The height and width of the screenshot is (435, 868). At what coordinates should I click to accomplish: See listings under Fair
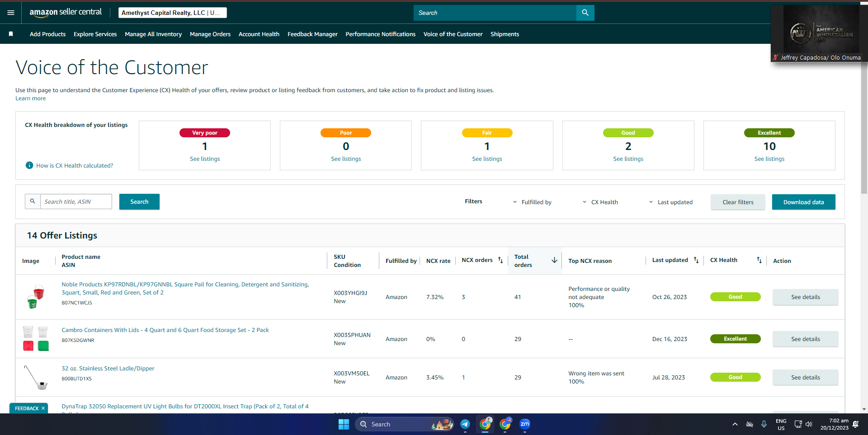pyautogui.click(x=487, y=159)
